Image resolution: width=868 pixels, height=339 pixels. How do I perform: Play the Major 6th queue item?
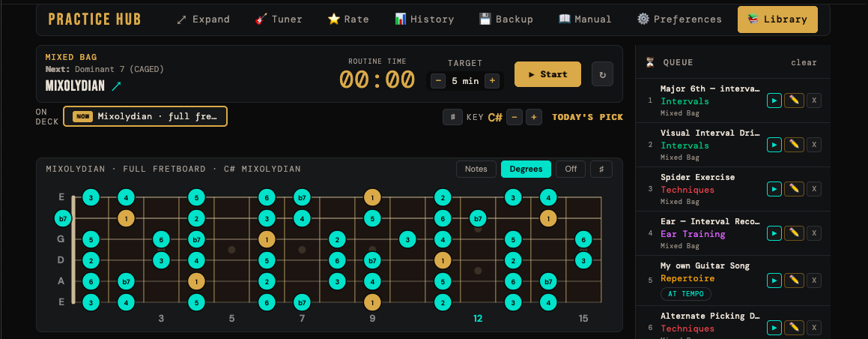click(774, 100)
